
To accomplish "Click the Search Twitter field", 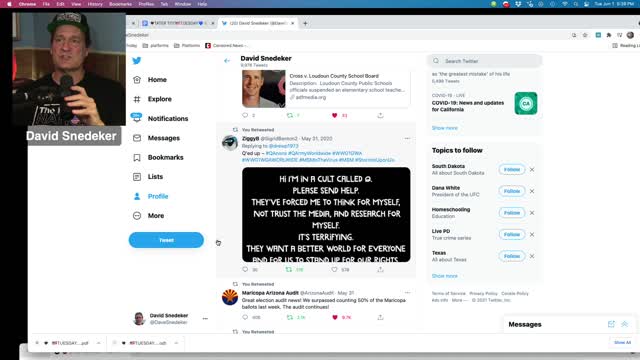I will coord(484,61).
